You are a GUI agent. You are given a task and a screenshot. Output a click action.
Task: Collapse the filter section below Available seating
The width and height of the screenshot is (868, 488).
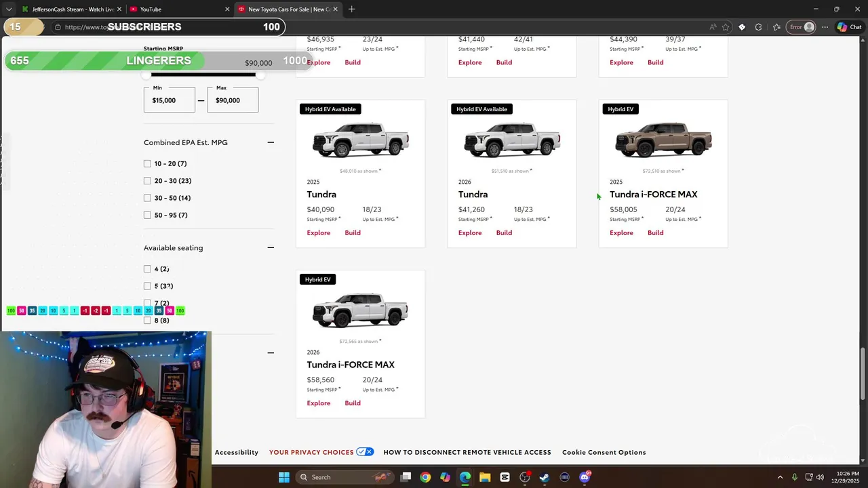click(271, 352)
